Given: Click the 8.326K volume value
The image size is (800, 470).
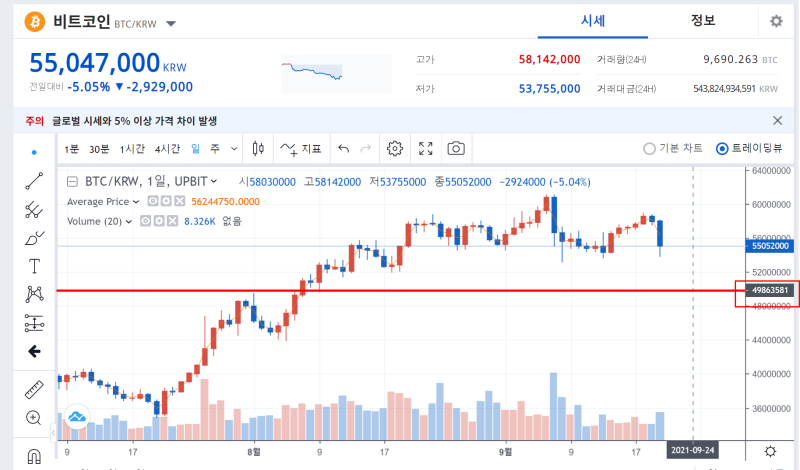Looking at the screenshot, I should tap(199, 221).
